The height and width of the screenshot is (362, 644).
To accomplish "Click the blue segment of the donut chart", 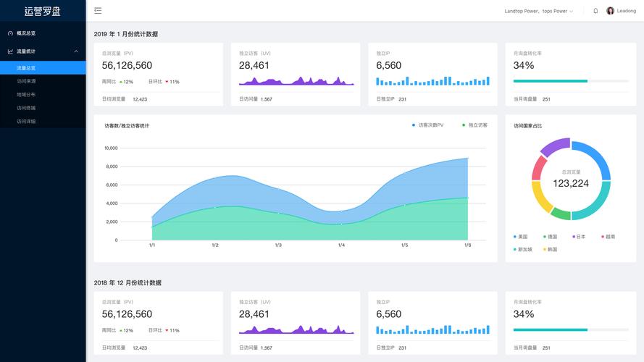I will coord(600,156).
